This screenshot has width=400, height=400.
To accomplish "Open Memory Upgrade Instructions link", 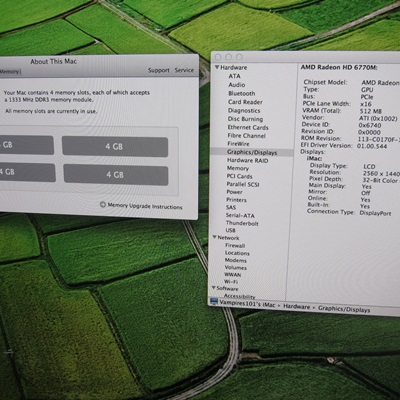I will 145,206.
